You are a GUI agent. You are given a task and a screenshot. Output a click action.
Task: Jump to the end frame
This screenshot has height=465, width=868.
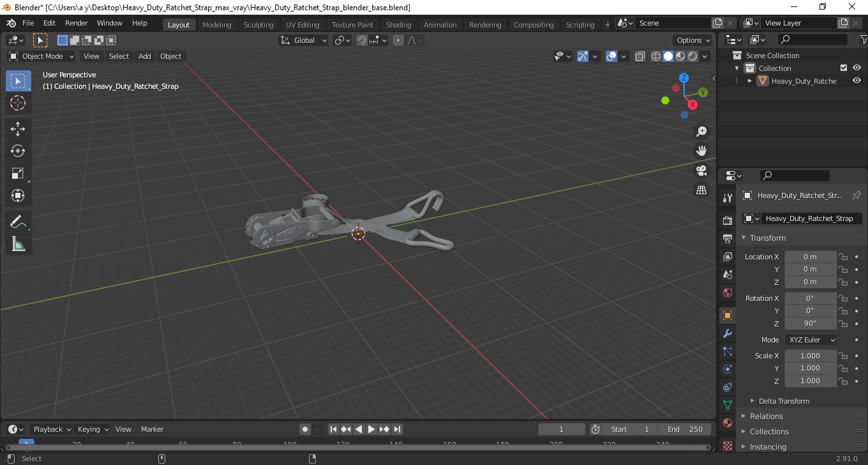(x=397, y=429)
